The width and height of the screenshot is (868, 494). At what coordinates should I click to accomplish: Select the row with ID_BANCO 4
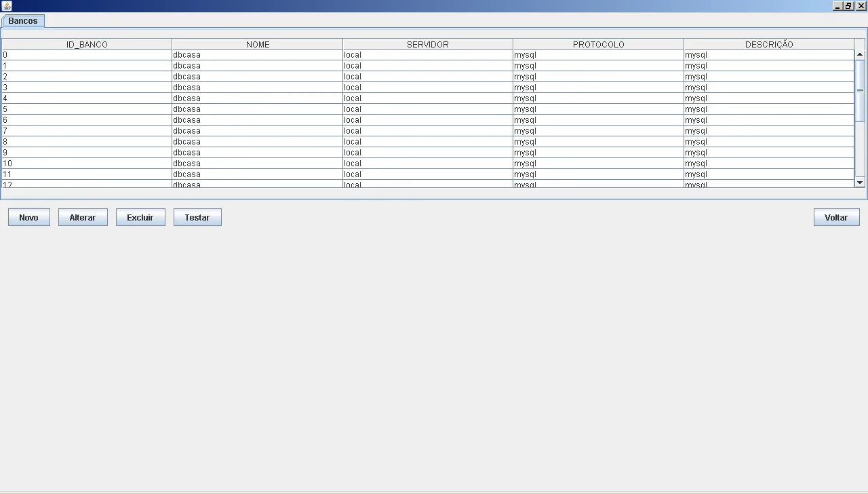pyautogui.click(x=428, y=98)
